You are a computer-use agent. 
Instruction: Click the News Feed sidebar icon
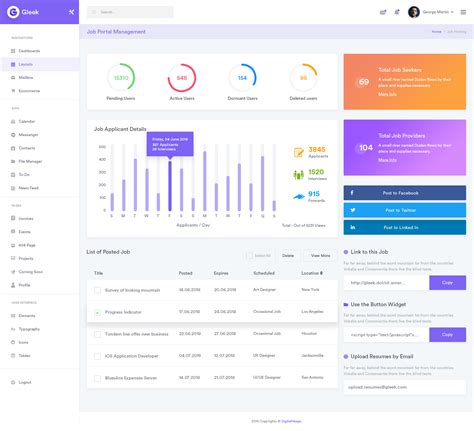13,188
